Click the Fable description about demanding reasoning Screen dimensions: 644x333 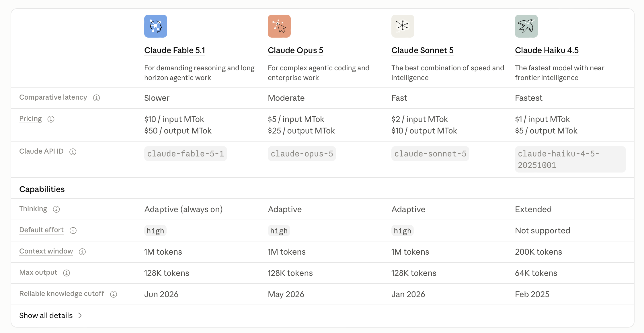coord(200,73)
